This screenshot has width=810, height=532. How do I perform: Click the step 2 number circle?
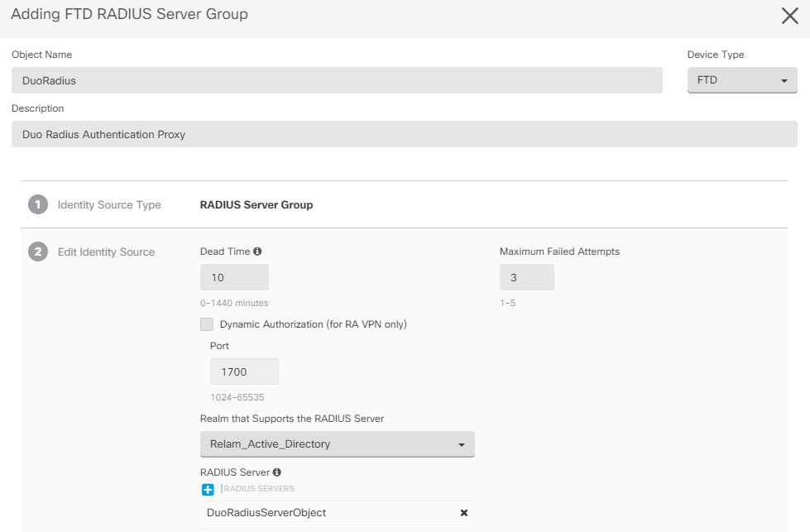[x=38, y=252]
